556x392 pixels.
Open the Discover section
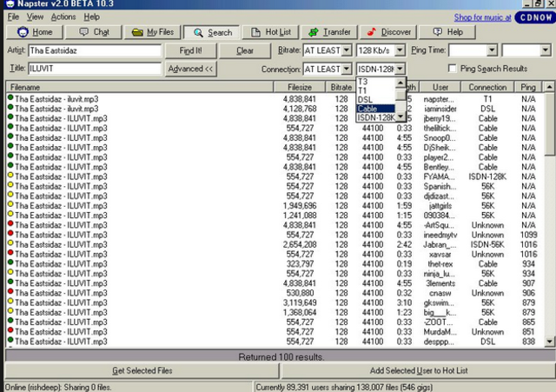point(388,32)
